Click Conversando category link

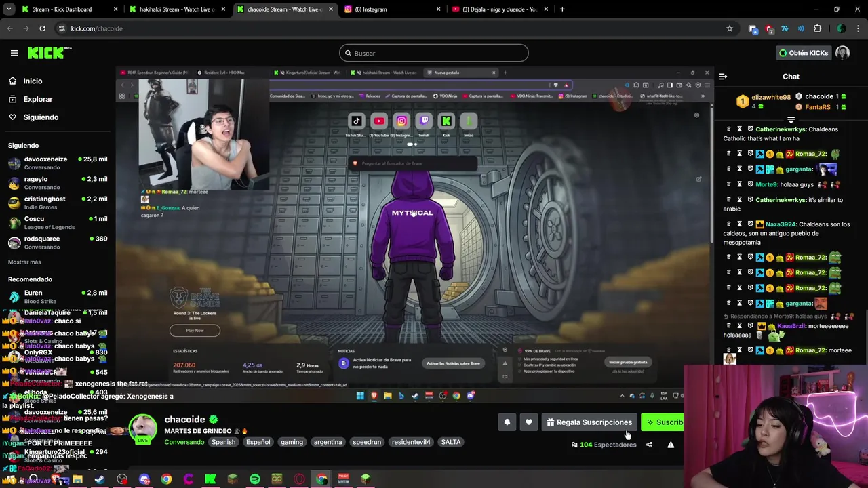(184, 442)
